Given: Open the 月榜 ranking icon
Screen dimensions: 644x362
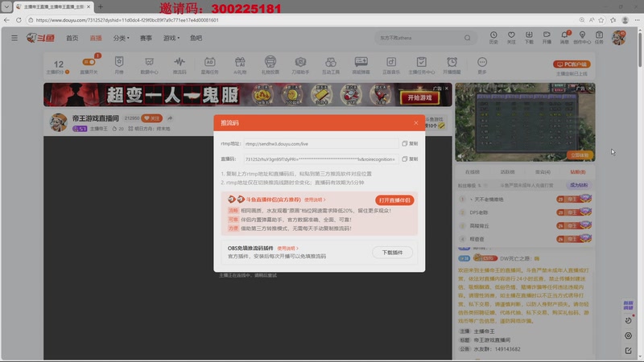Looking at the screenshot, I should click(119, 65).
